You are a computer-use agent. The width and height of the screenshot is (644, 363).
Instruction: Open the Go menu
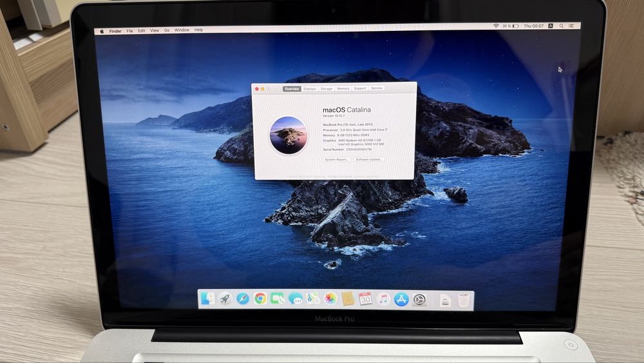point(167,30)
